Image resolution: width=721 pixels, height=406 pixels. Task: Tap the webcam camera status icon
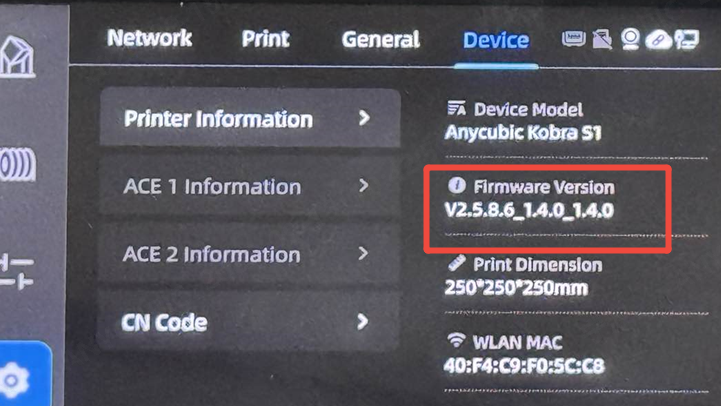pyautogui.click(x=630, y=39)
